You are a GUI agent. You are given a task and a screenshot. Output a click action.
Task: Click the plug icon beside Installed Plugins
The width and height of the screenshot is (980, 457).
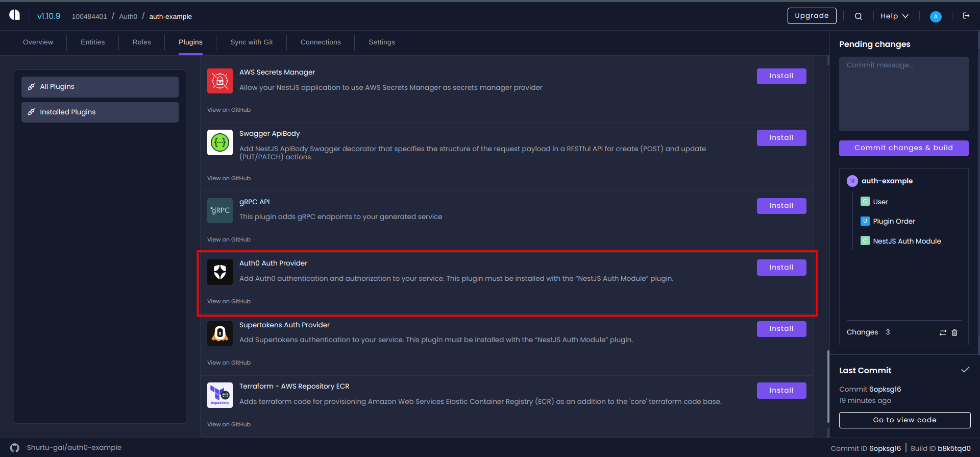click(31, 112)
